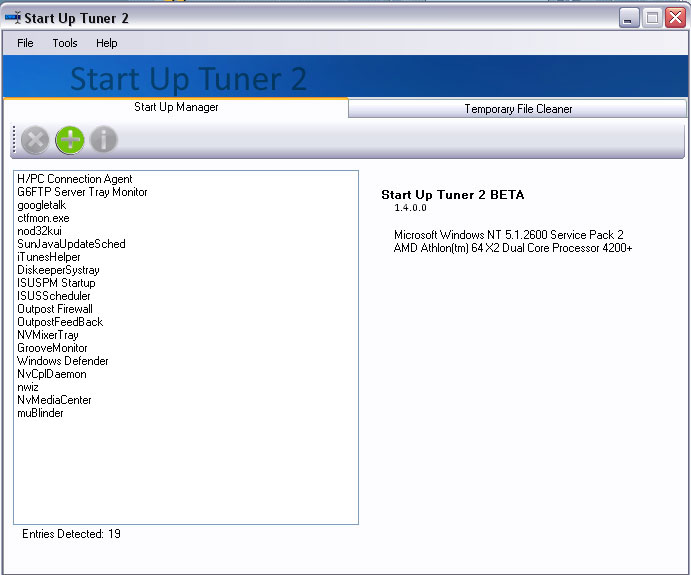Click the Entries Detected: 19 status text
Image resolution: width=691 pixels, height=575 pixels.
coord(71,534)
